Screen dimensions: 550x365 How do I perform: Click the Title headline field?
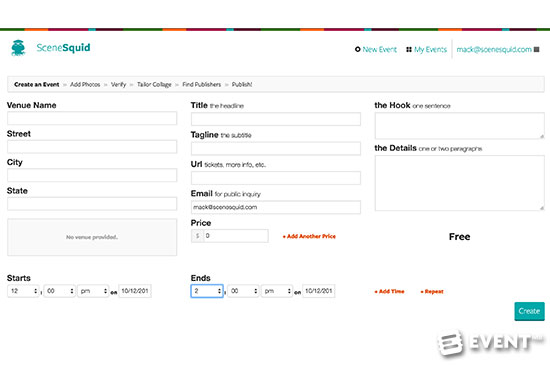tap(276, 119)
